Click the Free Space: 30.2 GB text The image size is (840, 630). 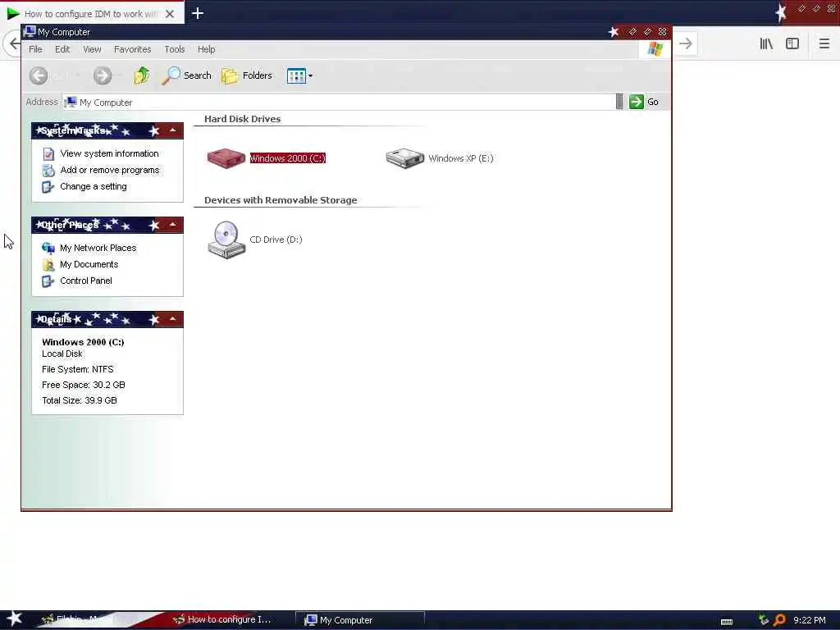(x=84, y=385)
